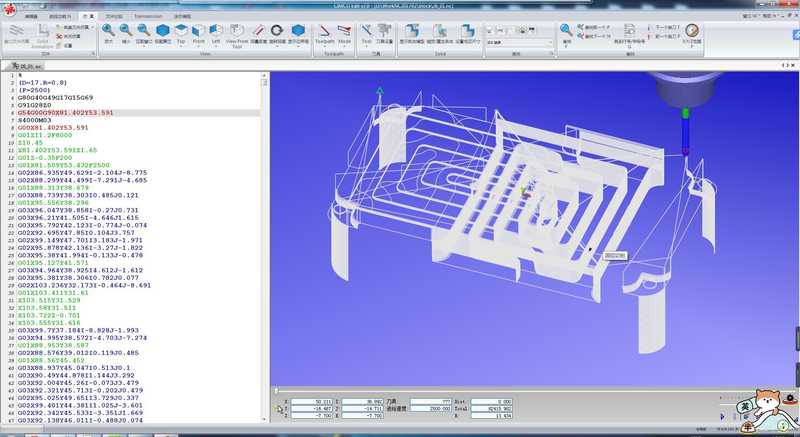Click the find magnifier button in ribbon
The height and width of the screenshot is (437, 800).
566,31
